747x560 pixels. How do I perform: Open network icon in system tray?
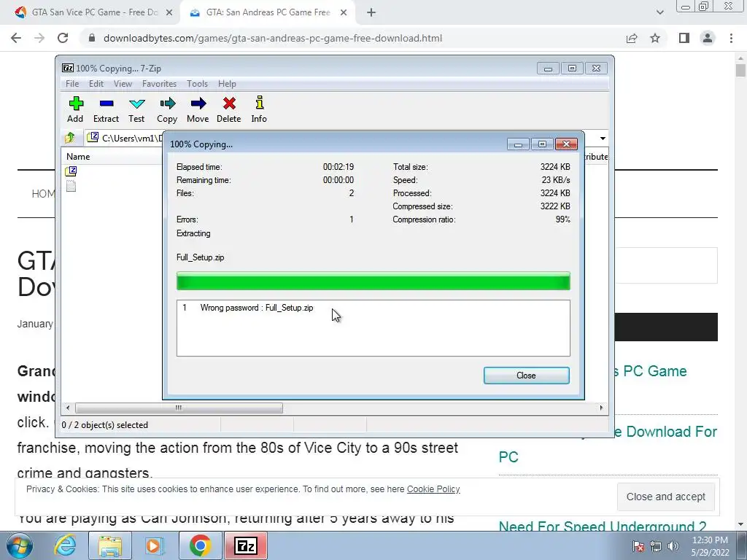pos(656,546)
